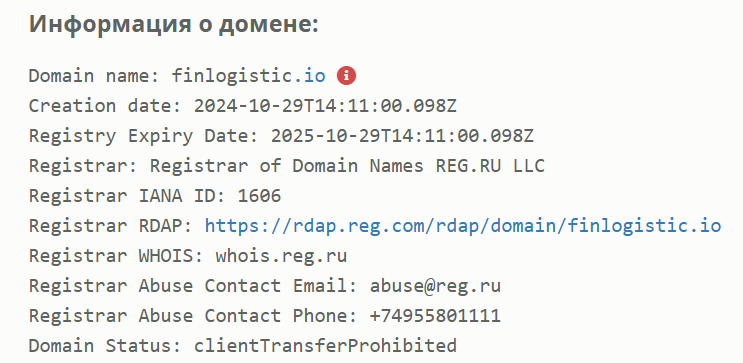Click the abuse phone number +74955801111

click(435, 316)
